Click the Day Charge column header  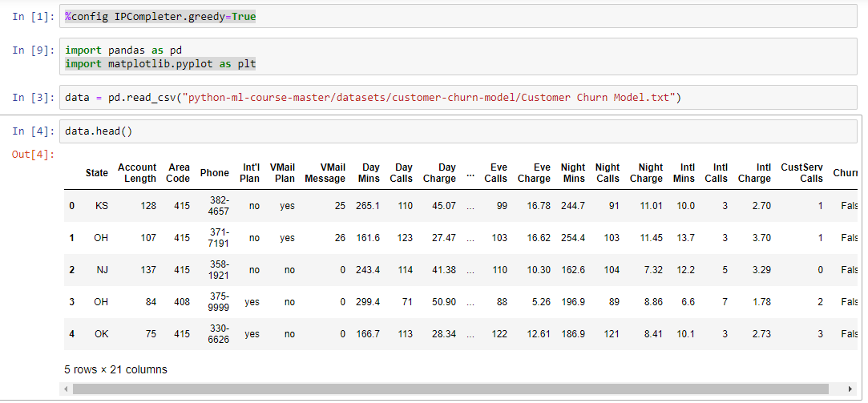point(440,173)
